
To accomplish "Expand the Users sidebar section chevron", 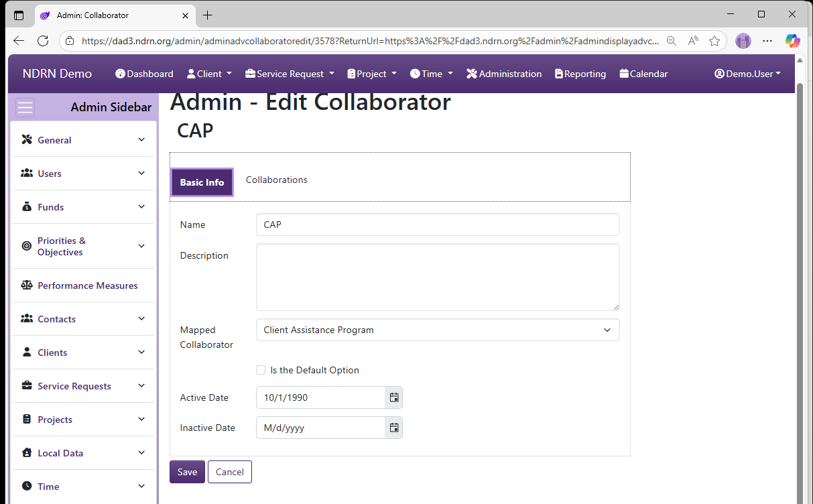I will [141, 173].
